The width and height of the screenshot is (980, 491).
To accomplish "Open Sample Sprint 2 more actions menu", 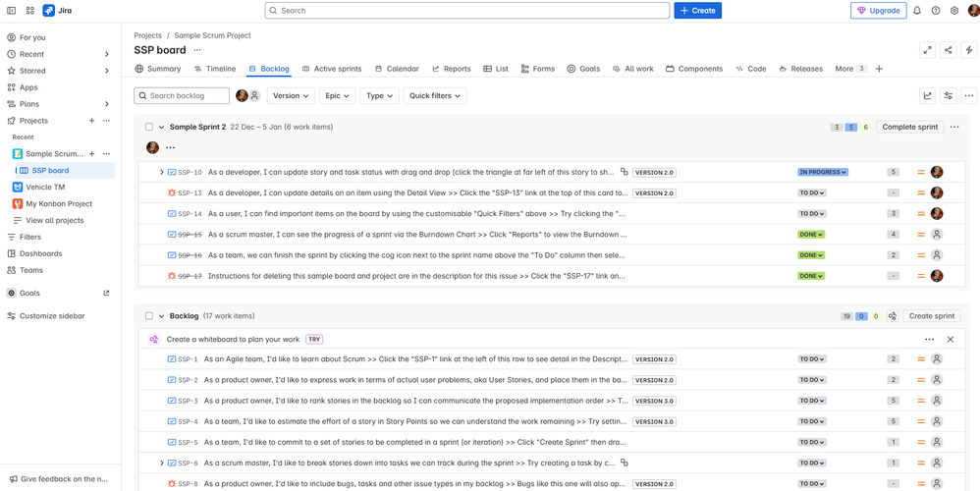I will pos(954,127).
